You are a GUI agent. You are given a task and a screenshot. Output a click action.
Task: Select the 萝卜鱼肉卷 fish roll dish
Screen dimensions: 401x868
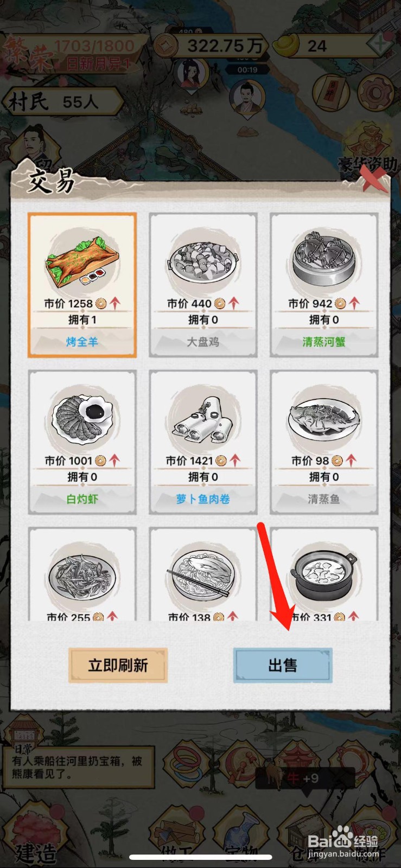[x=203, y=442]
